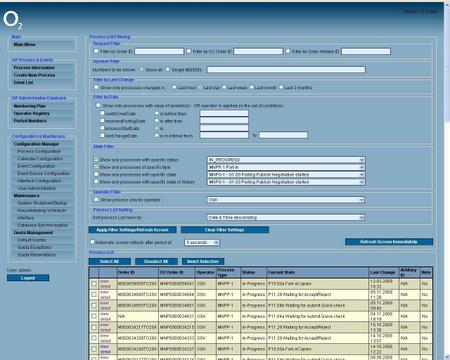450x360 pixels.
Task: Select the Last month radio button
Action: 252,87
